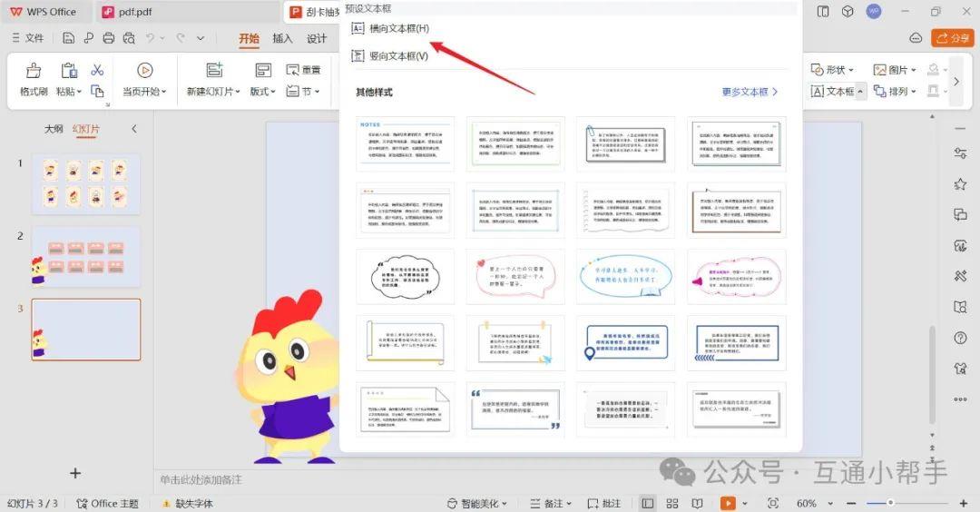Expand the ribbon's right overflow chevron
980x512 pixels.
(956, 82)
